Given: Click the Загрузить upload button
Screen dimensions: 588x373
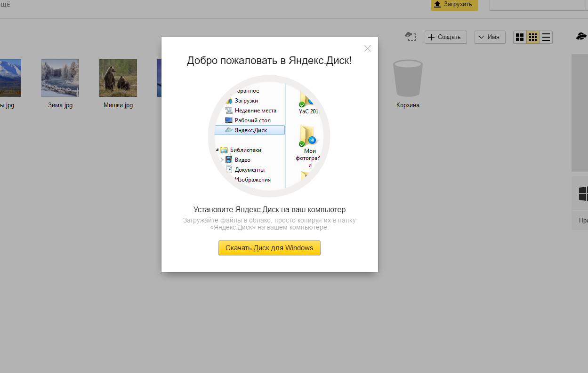Looking at the screenshot, I should tap(454, 5).
